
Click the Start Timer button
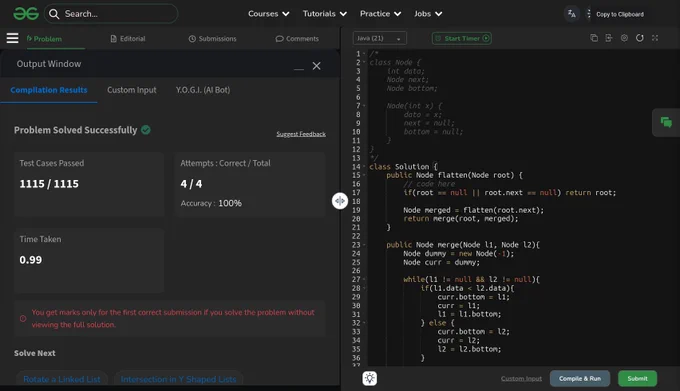pyautogui.click(x=462, y=38)
